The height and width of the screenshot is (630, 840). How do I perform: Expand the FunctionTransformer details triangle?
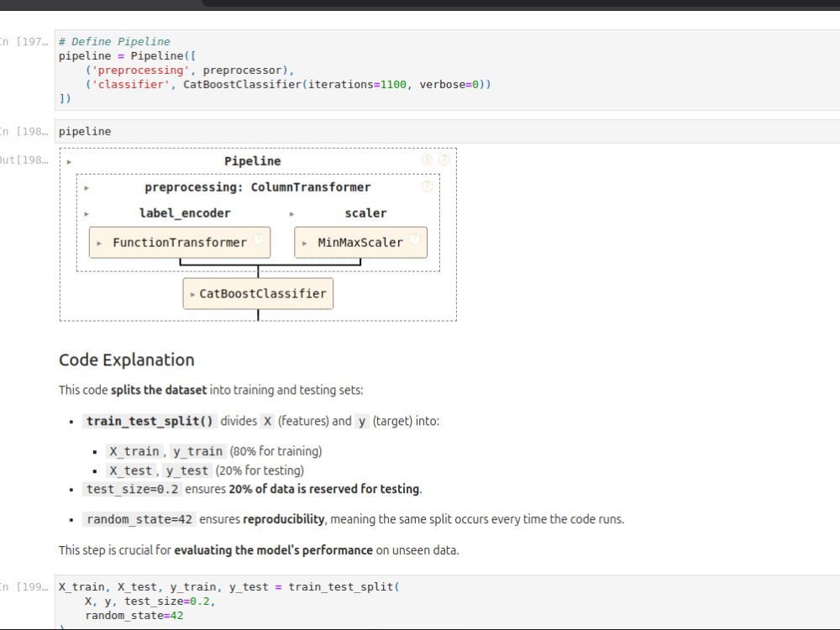coord(97,242)
